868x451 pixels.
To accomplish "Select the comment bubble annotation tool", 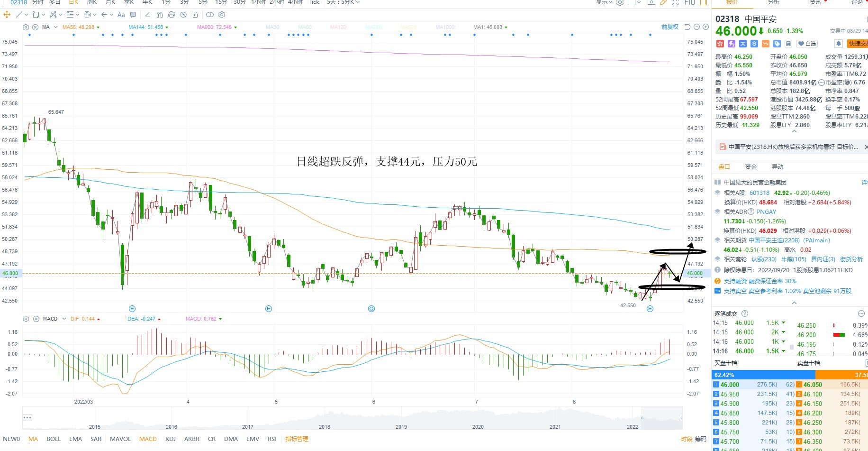I will (x=133, y=15).
